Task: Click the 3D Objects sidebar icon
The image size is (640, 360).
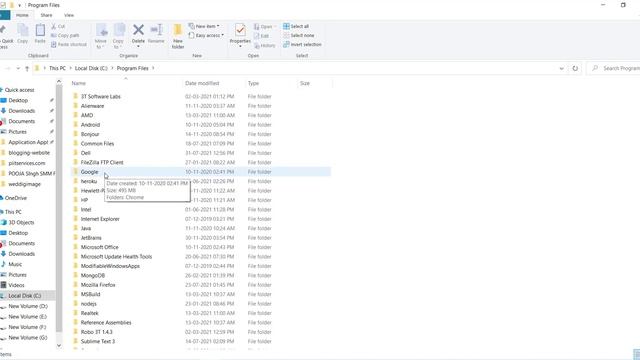Action: (x=4, y=222)
